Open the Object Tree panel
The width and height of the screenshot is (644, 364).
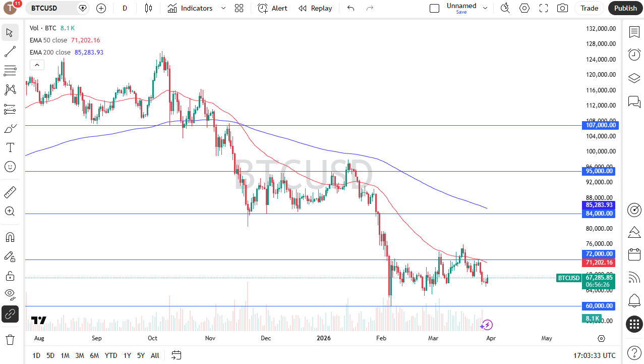click(634, 78)
